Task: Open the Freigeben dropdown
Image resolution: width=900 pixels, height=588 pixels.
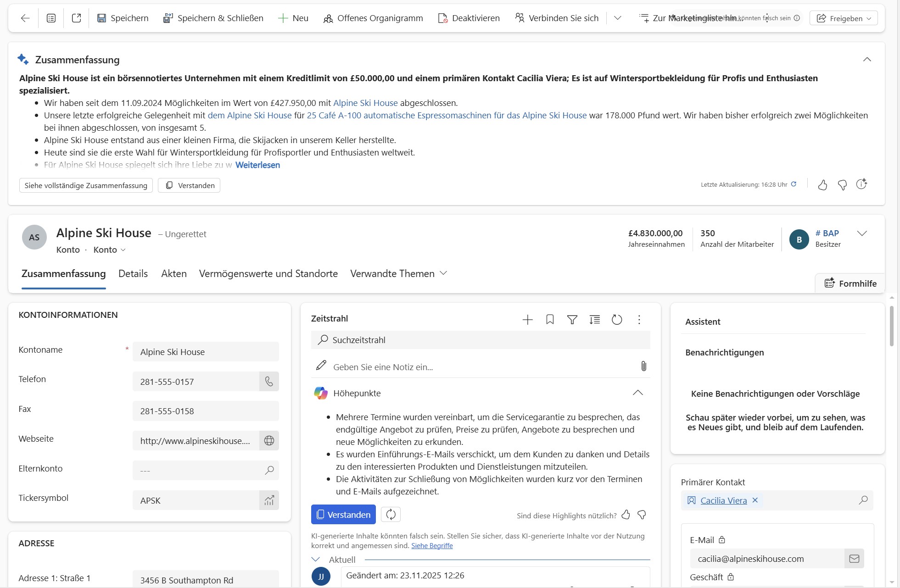Action: pos(844,18)
